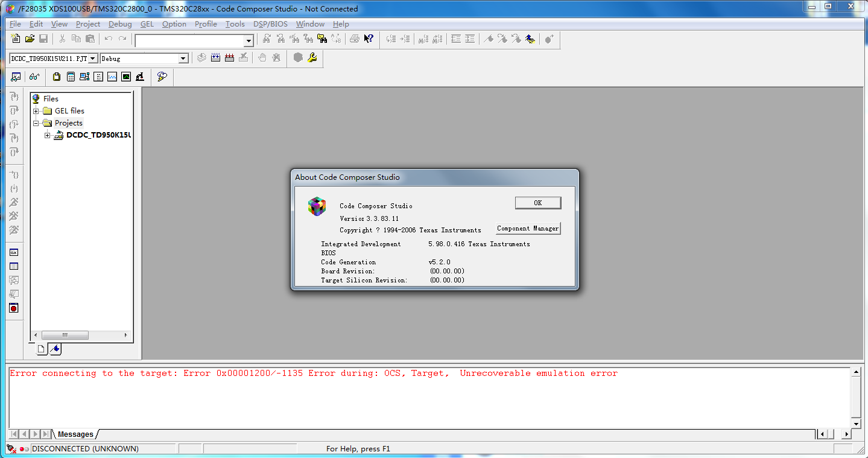
Task: Click the disconnected target icon in status bar
Action: click(x=11, y=449)
